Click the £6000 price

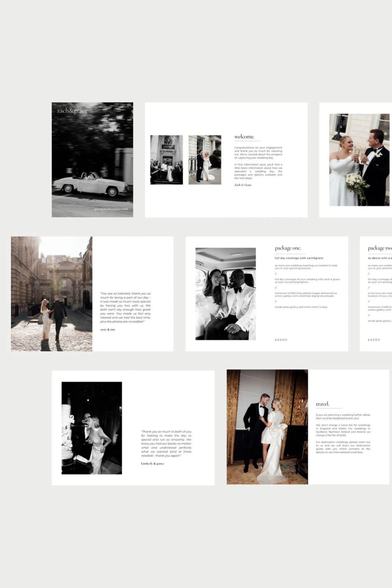tap(281, 340)
